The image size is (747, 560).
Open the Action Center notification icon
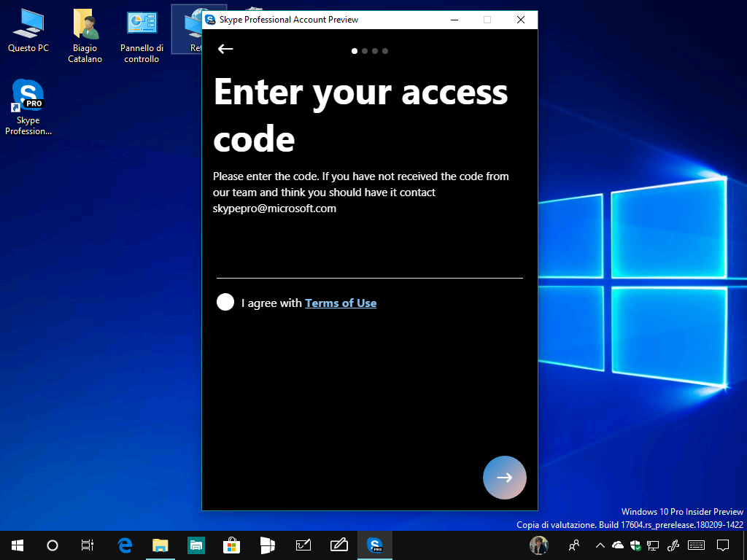tap(723, 545)
